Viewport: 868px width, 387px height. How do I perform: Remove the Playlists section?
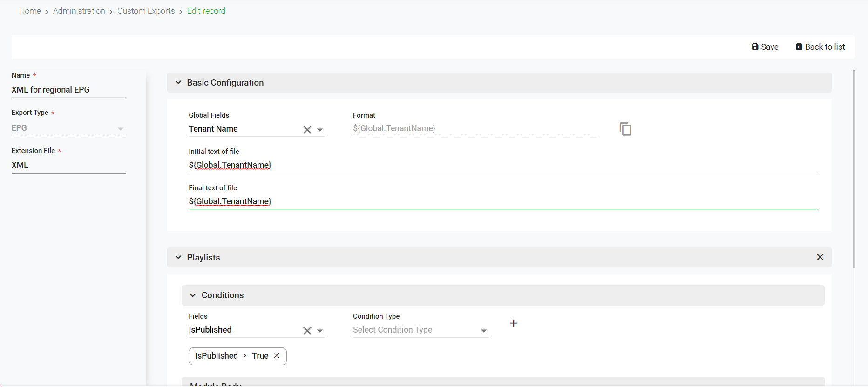[x=820, y=257]
